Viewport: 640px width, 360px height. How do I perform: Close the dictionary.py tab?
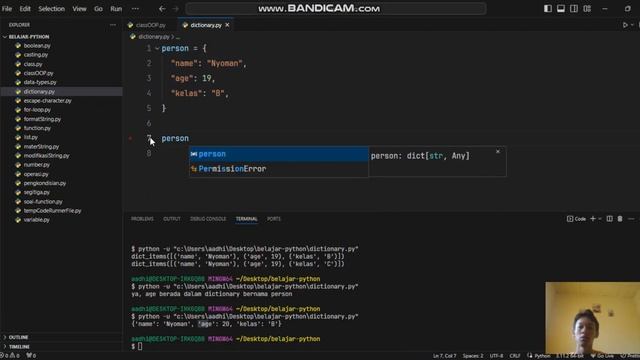[x=227, y=25]
